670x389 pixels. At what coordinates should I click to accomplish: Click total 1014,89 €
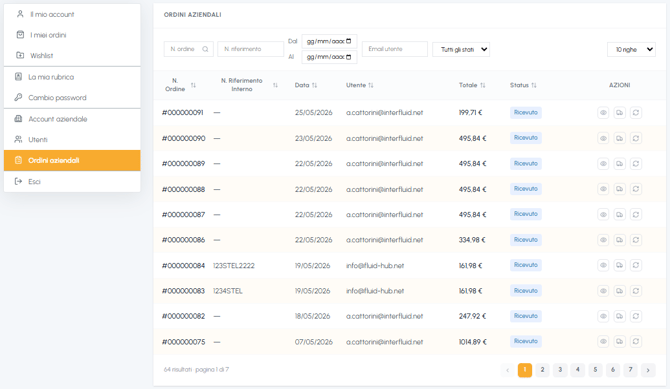pyautogui.click(x=472, y=342)
